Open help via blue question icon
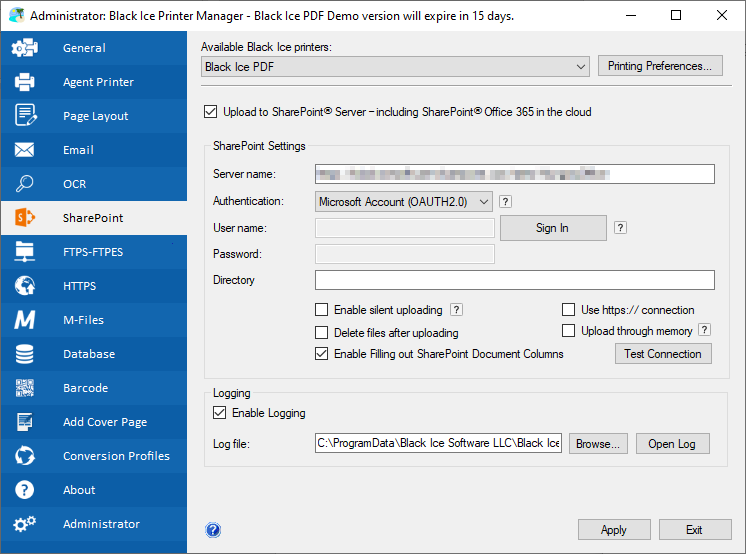Image resolution: width=746 pixels, height=554 pixels. [x=213, y=530]
